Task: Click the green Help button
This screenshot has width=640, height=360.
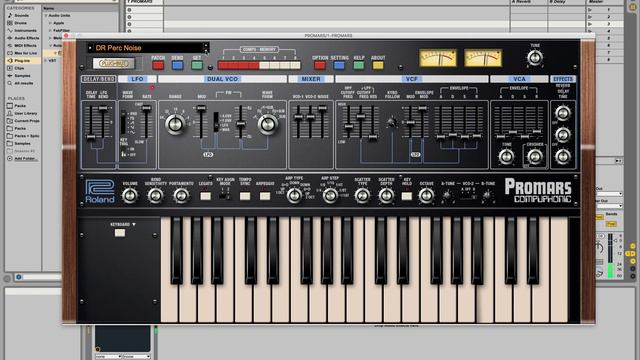Action: coord(359,65)
